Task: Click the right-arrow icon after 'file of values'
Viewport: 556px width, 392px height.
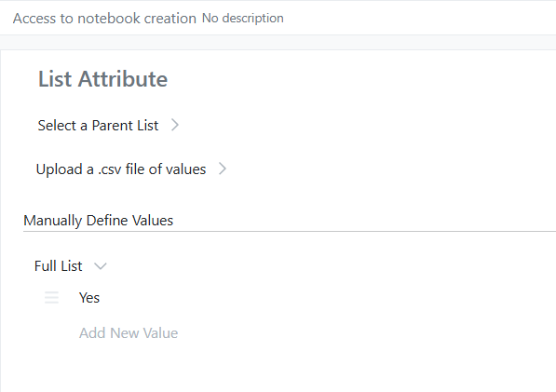Action: [x=223, y=169]
